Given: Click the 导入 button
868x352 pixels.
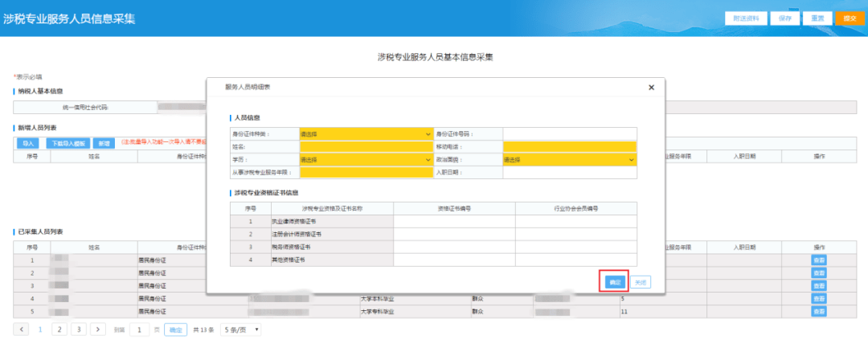Looking at the screenshot, I should 28,143.
